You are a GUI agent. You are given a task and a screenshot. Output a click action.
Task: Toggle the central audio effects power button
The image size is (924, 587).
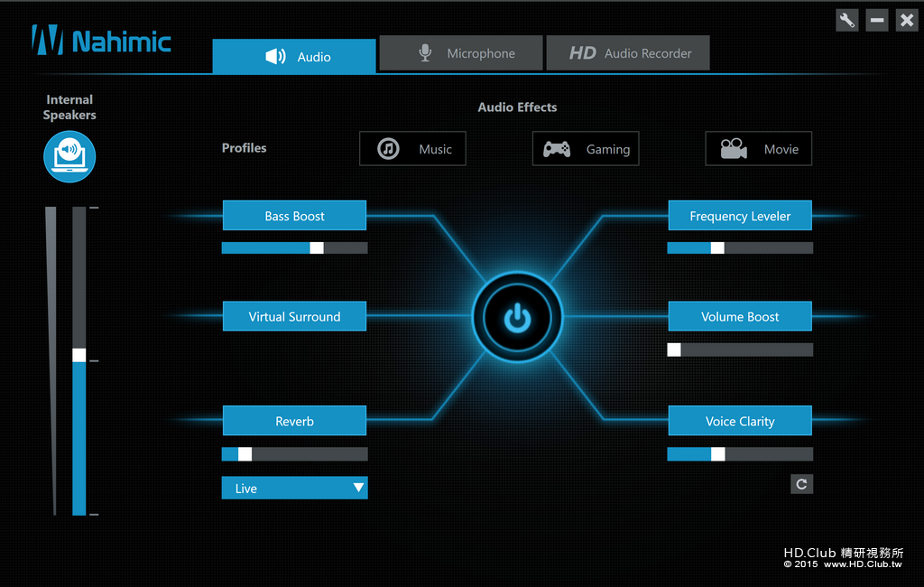point(517,317)
